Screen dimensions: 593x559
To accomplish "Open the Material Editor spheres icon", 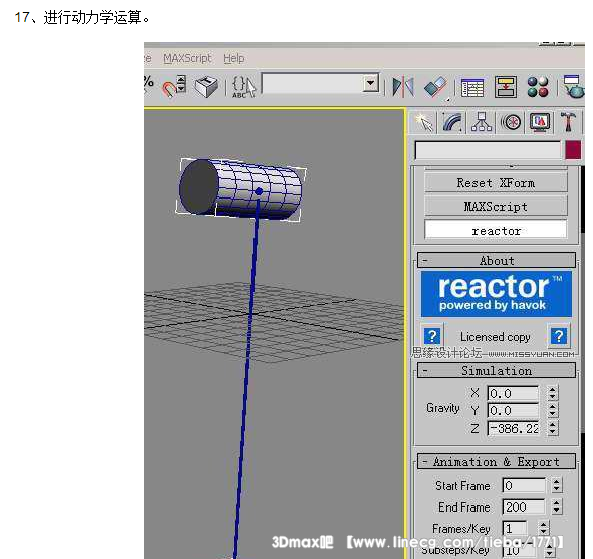I will point(538,87).
